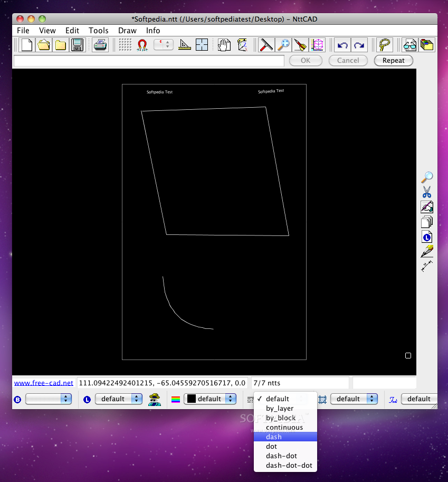Click the line type lines icon
Screen dimensions: 448x482
[251, 399]
